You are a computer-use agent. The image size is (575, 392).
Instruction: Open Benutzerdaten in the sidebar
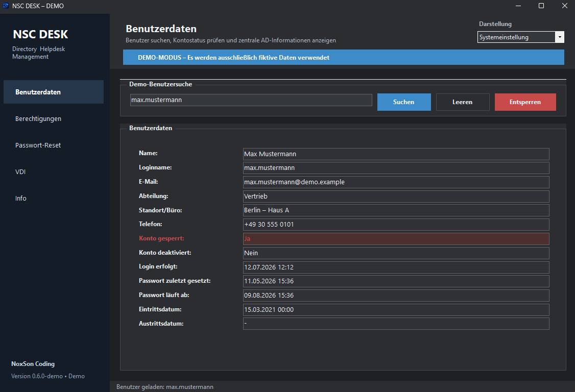[54, 92]
